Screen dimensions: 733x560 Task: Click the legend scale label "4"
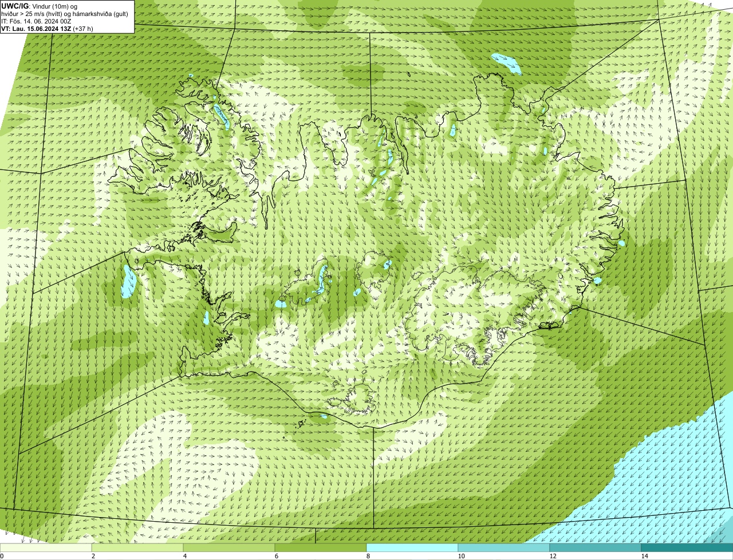[x=184, y=556]
